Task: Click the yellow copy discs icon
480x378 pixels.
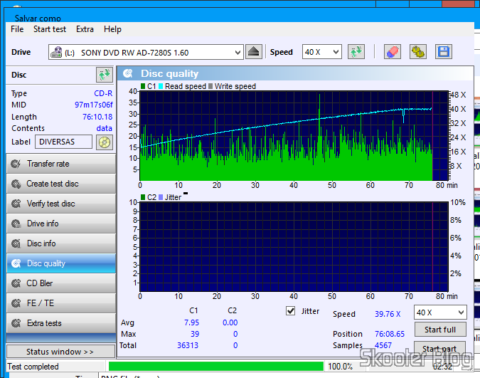Action: [418, 52]
